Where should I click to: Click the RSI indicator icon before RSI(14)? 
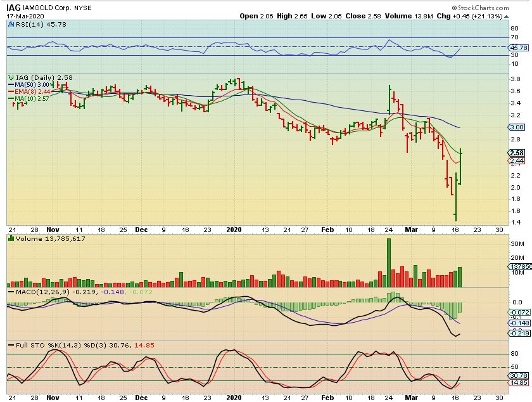(11, 25)
